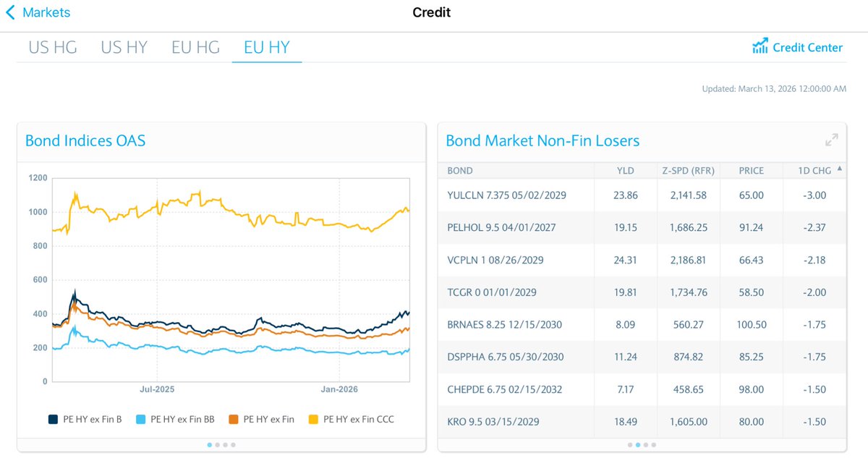
Task: Toggle the PE HY ex Fin CCC swatch
Action: 313,419
